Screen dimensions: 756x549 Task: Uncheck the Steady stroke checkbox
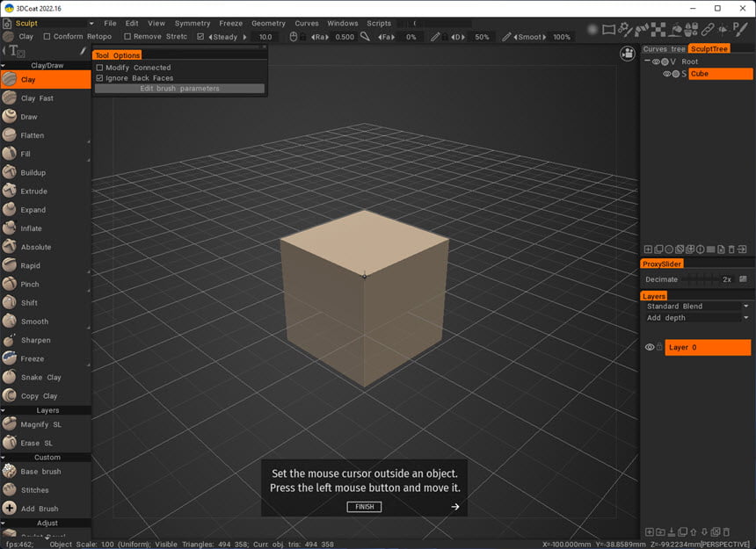(x=200, y=37)
